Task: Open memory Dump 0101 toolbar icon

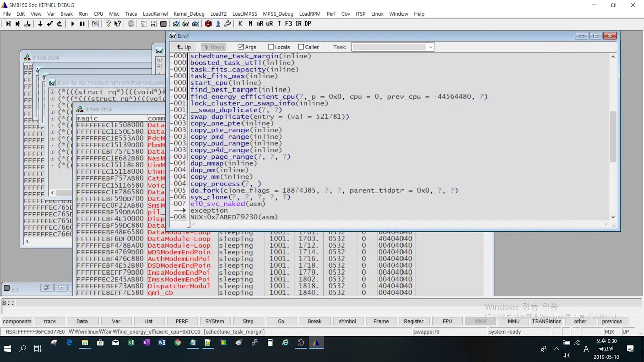Action: (x=153, y=24)
